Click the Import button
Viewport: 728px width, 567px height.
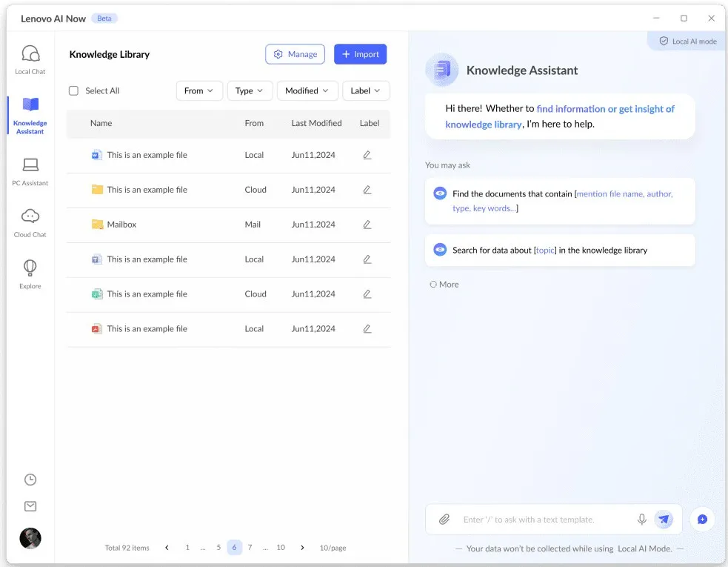pos(360,54)
